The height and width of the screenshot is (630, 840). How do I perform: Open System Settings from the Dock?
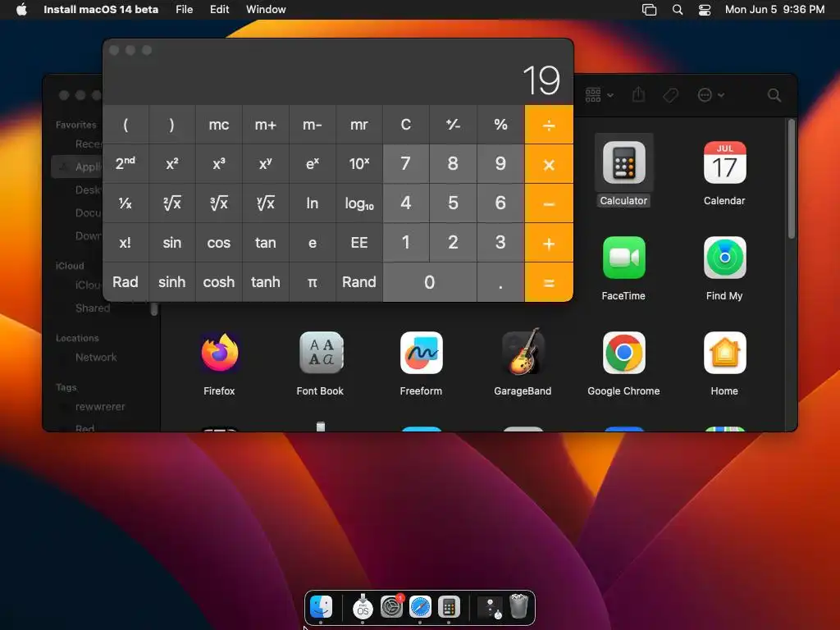point(391,607)
